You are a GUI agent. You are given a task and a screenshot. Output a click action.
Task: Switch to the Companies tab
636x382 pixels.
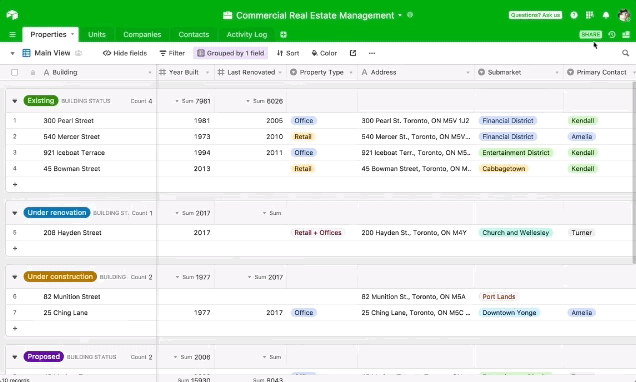pos(142,34)
